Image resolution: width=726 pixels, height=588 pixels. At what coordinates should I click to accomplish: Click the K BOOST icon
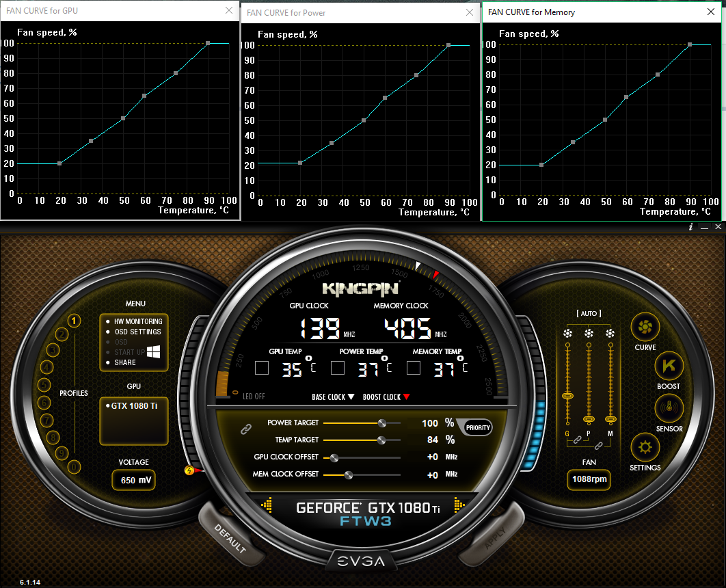[669, 366]
